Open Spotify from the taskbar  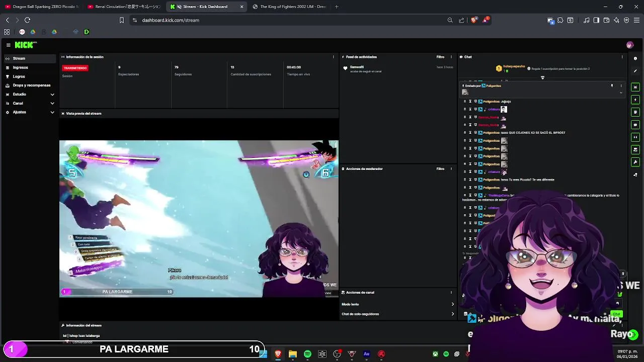point(307,354)
